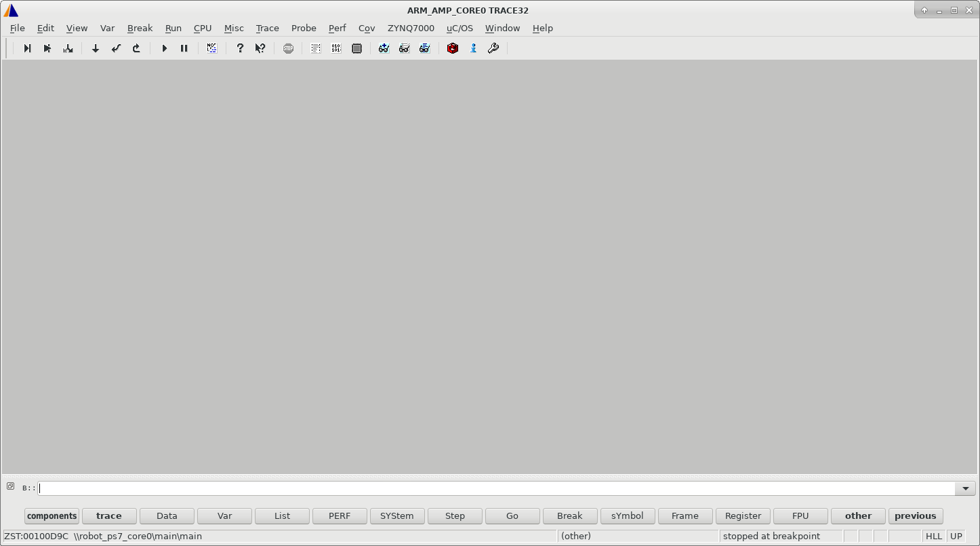Toggle the window-link icon beside command line

pos(10,486)
